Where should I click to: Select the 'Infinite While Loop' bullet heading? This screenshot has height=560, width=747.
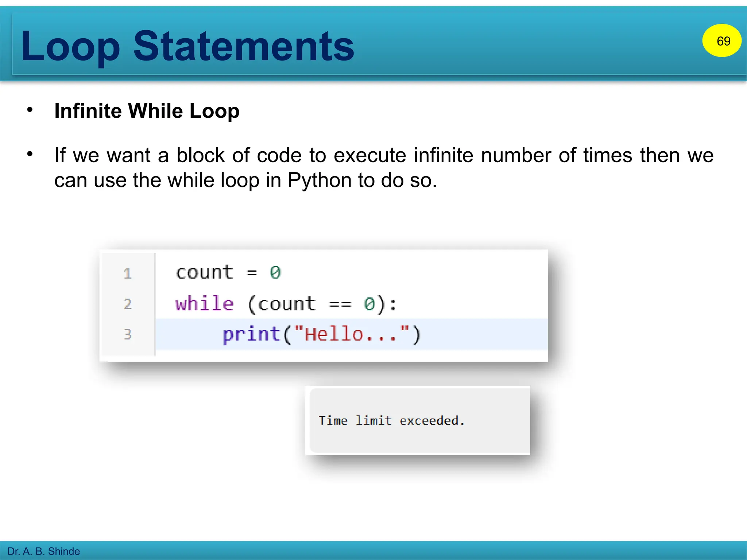point(147,111)
